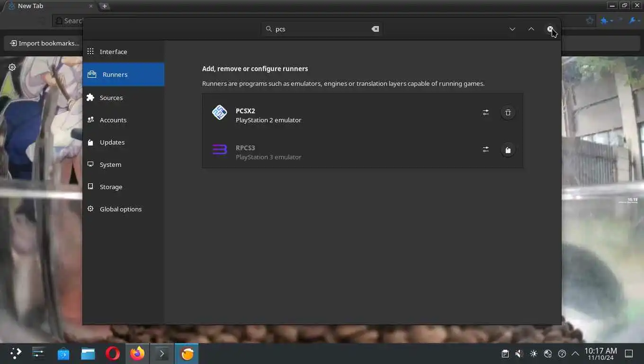Launch Discover store from taskbar
Image resolution: width=644 pixels, height=364 pixels.
[63, 353]
